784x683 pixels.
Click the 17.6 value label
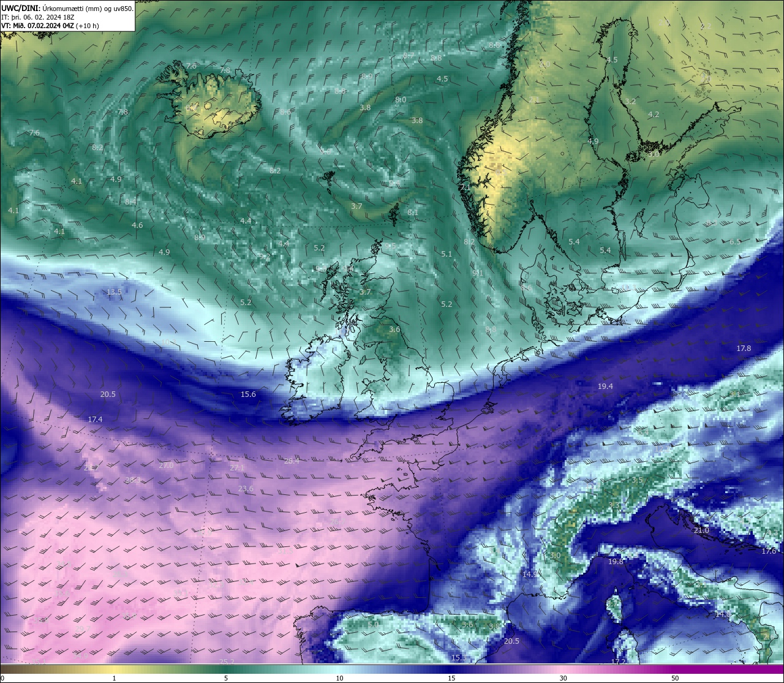(x=769, y=551)
